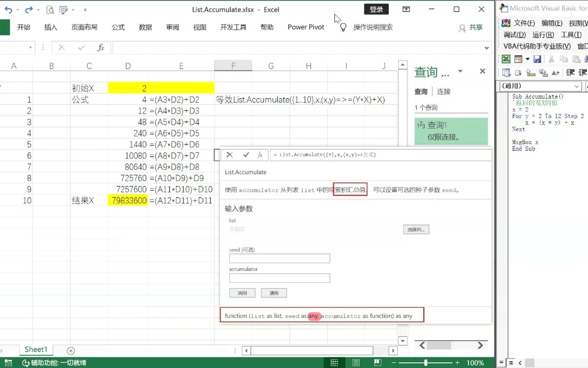Viewport: 588px width, 368px height.
Task: Switch to 普通 view in the status bar
Action: pos(334,363)
